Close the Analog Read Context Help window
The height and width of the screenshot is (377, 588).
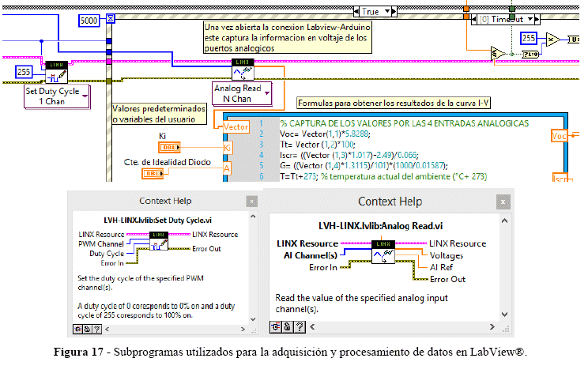coord(503,202)
